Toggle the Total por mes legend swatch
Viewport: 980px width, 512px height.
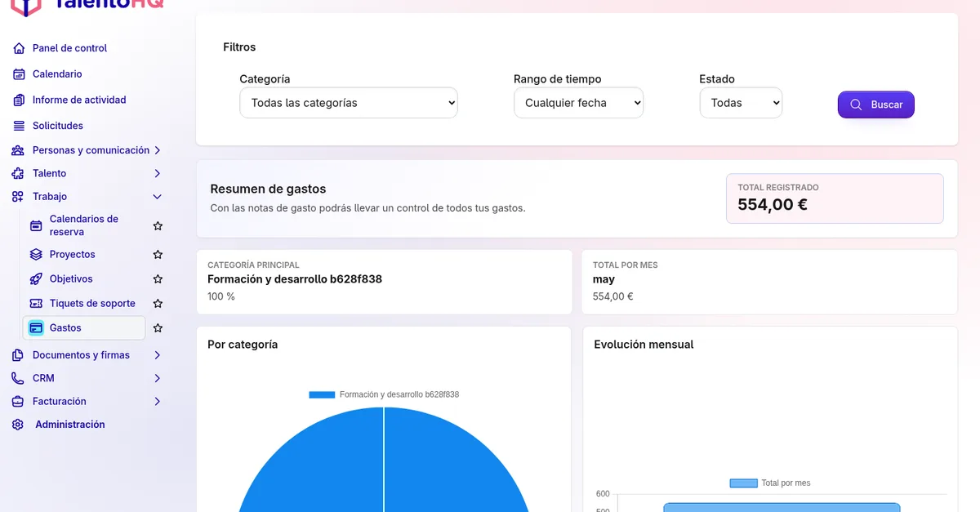point(743,483)
